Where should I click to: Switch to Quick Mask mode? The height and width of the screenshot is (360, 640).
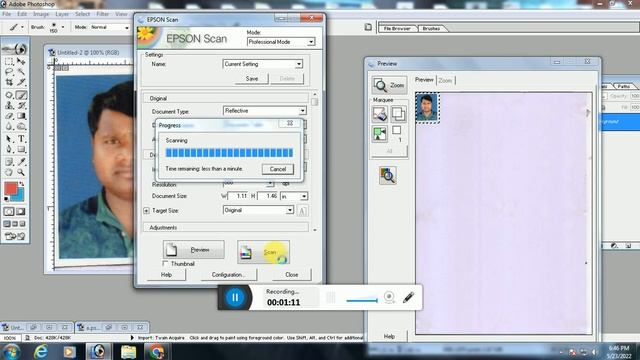point(21,211)
